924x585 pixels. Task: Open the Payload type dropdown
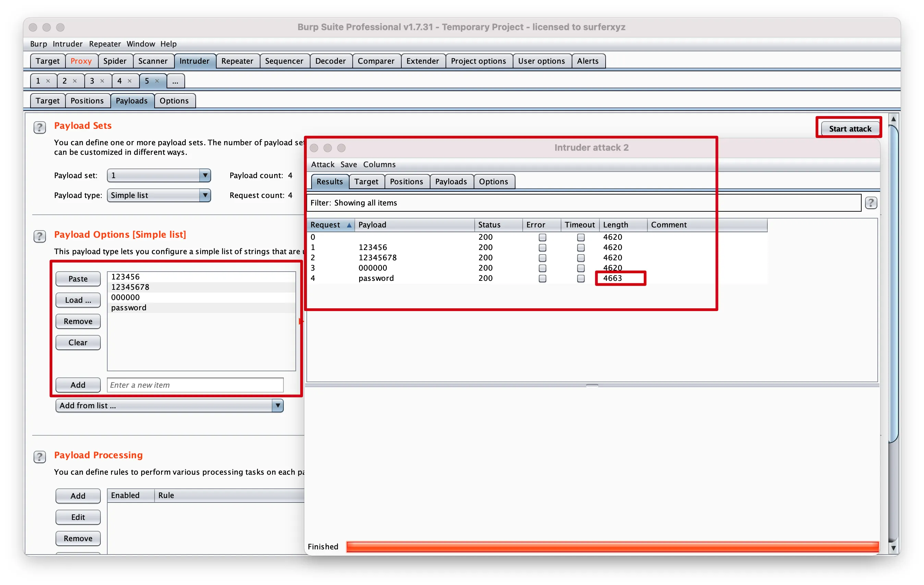coord(159,196)
